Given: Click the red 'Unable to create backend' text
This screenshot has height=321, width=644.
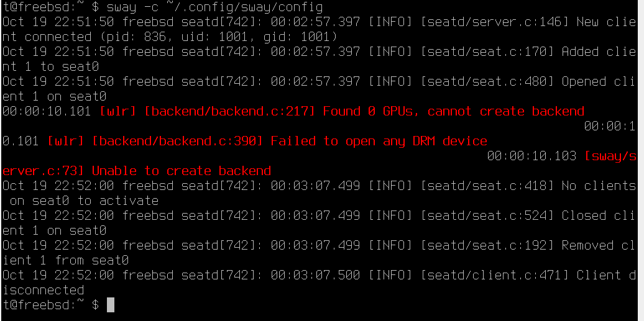Looking at the screenshot, I should click(x=182, y=171).
